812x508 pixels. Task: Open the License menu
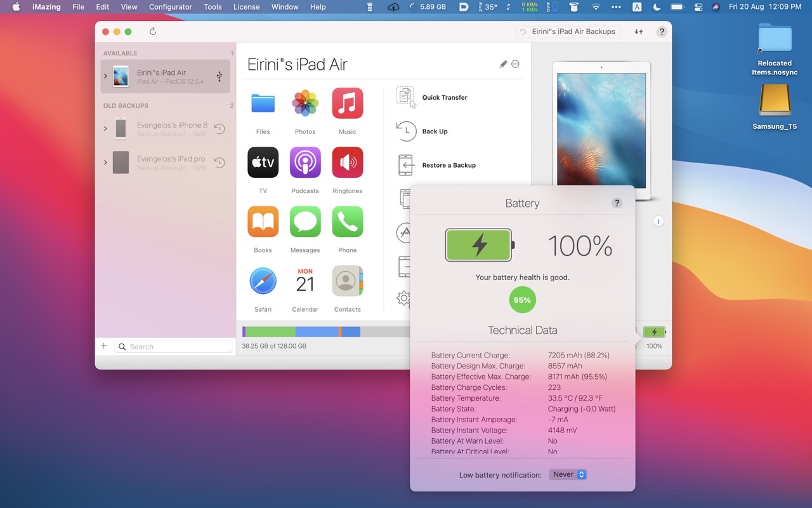246,7
